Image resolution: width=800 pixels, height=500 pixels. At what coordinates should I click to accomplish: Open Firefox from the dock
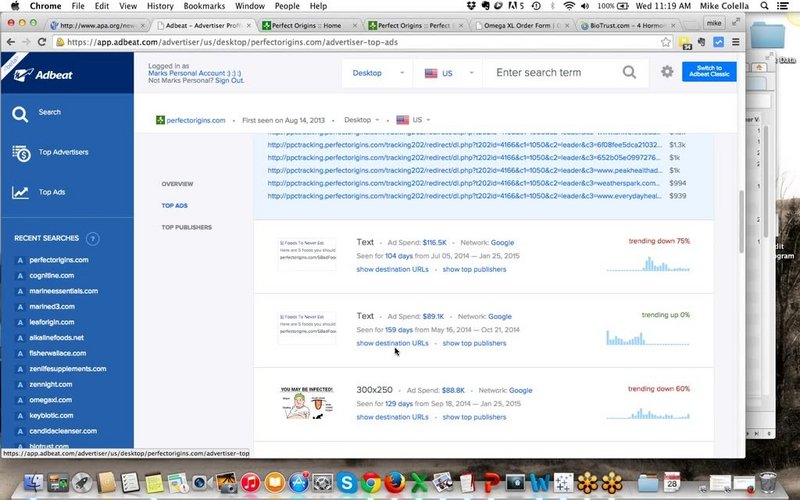tap(395, 482)
